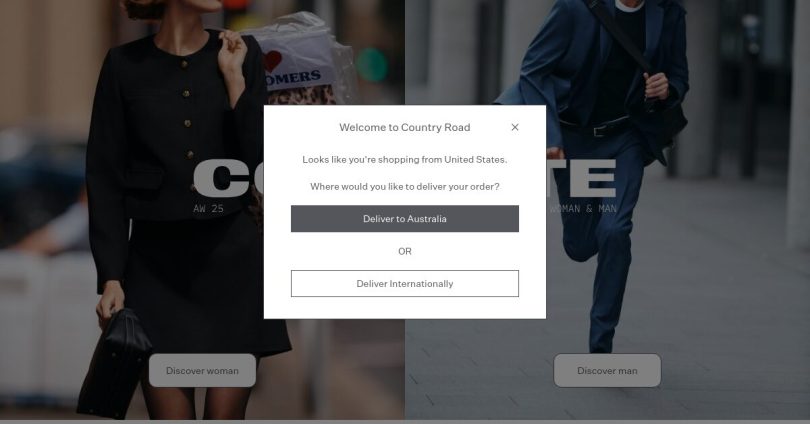This screenshot has height=424, width=810.
Task: Click the black handbag the woman carries
Action: point(115,362)
